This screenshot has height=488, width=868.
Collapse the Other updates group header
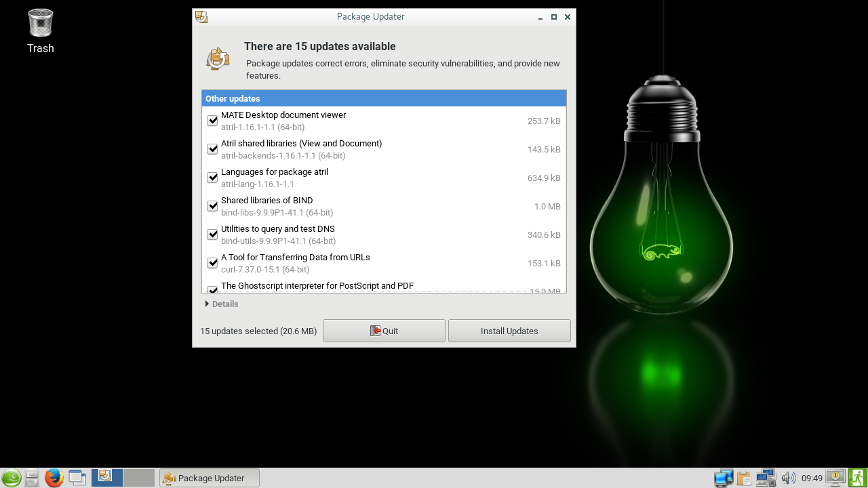(383, 99)
